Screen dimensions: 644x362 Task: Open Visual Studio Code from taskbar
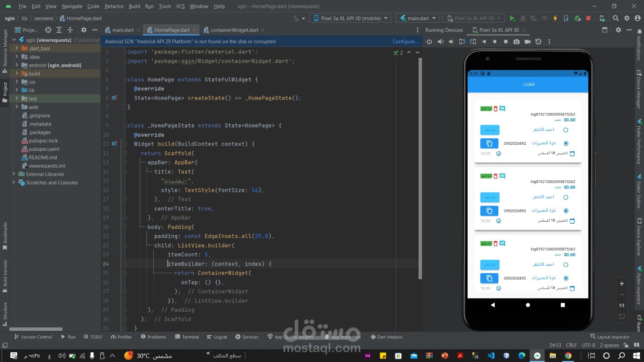pos(491,356)
